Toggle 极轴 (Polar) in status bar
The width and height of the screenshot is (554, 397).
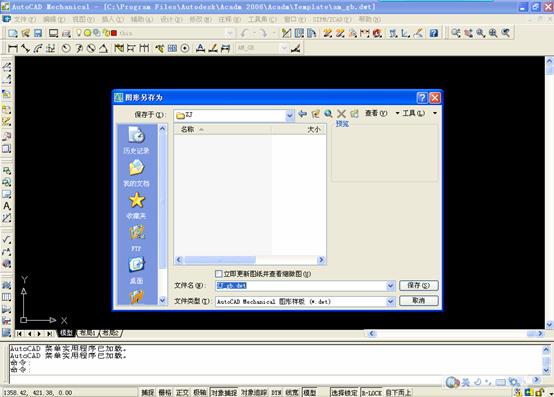tap(200, 392)
